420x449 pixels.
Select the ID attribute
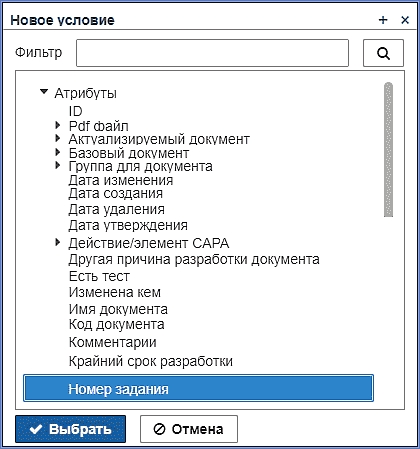[x=76, y=111]
